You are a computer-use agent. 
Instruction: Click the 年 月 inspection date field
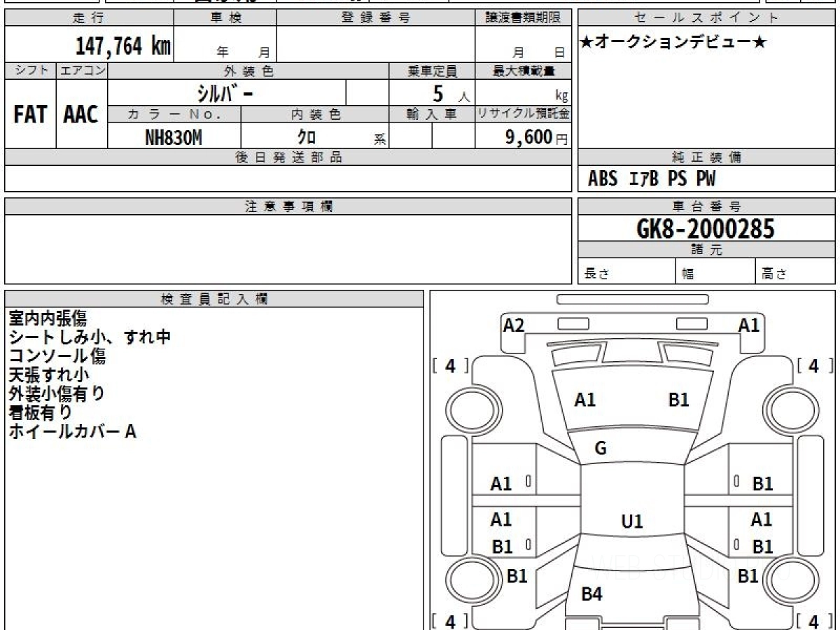pyautogui.click(x=225, y=43)
